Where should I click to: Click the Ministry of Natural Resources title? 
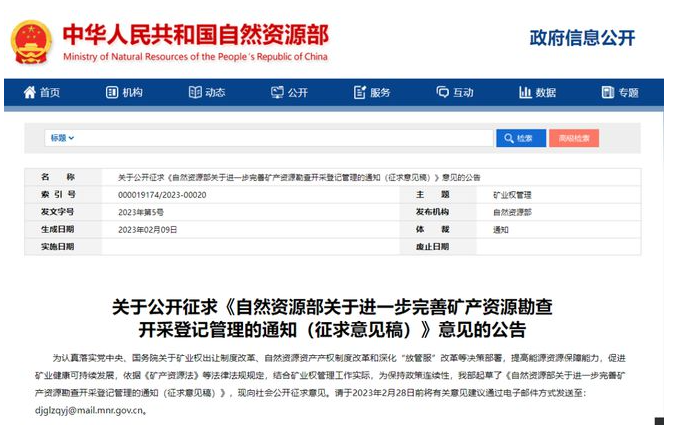[x=195, y=41]
